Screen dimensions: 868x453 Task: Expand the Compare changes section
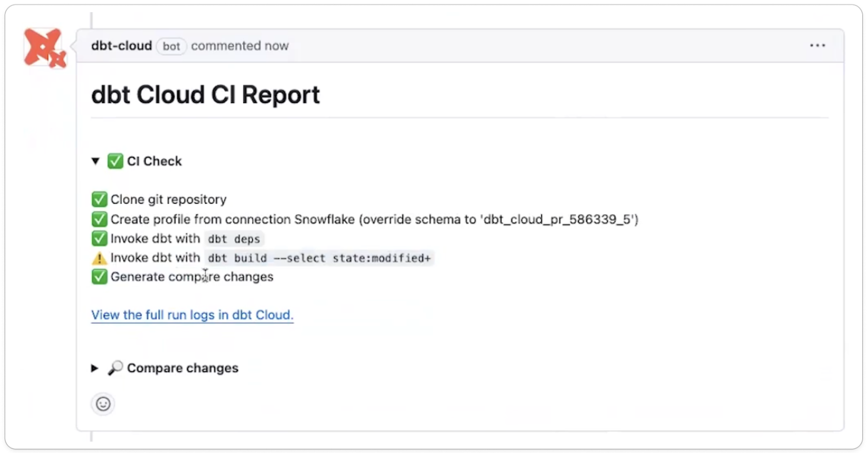coord(95,368)
